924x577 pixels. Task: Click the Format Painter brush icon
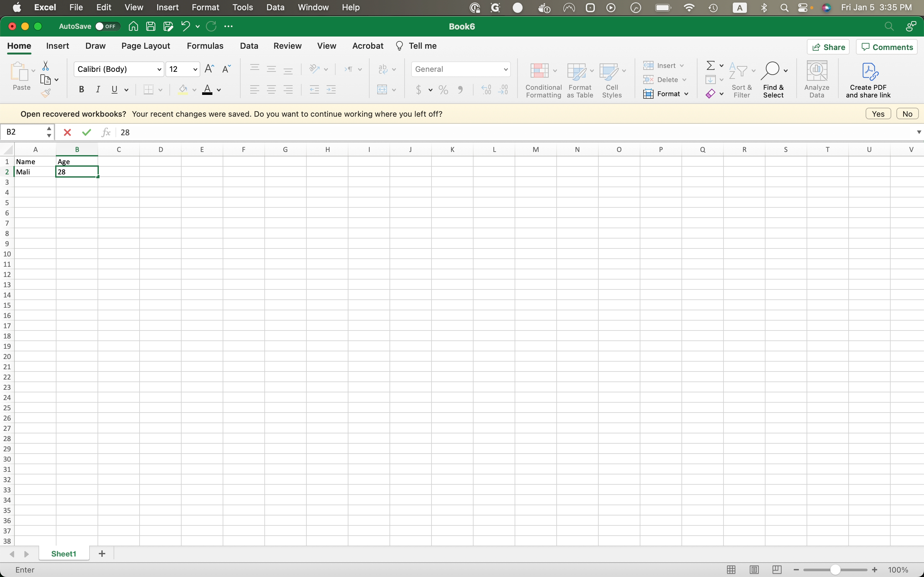(x=46, y=93)
